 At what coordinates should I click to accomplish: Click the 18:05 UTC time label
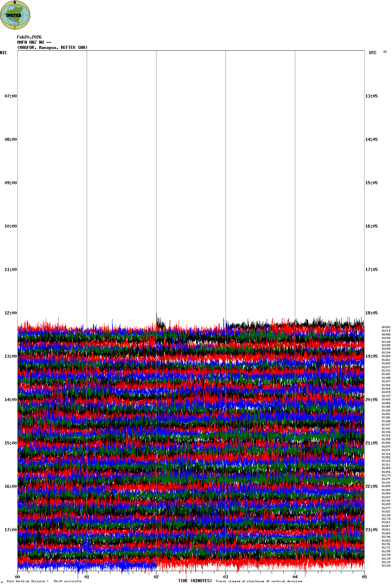click(x=371, y=313)
